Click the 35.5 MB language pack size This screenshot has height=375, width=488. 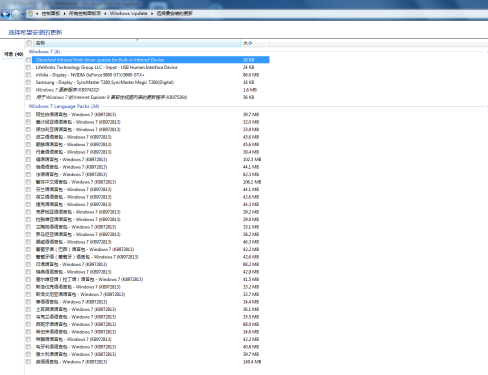click(x=251, y=317)
